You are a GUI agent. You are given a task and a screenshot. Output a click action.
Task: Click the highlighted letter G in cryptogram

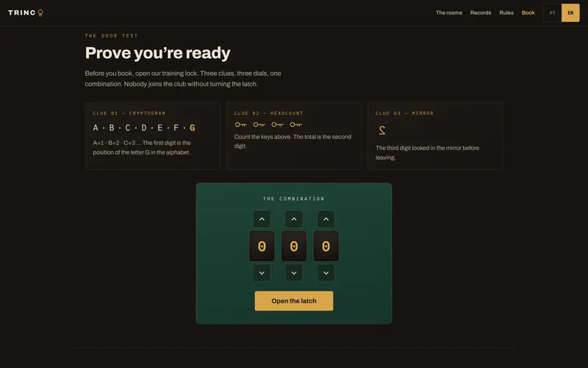point(193,128)
